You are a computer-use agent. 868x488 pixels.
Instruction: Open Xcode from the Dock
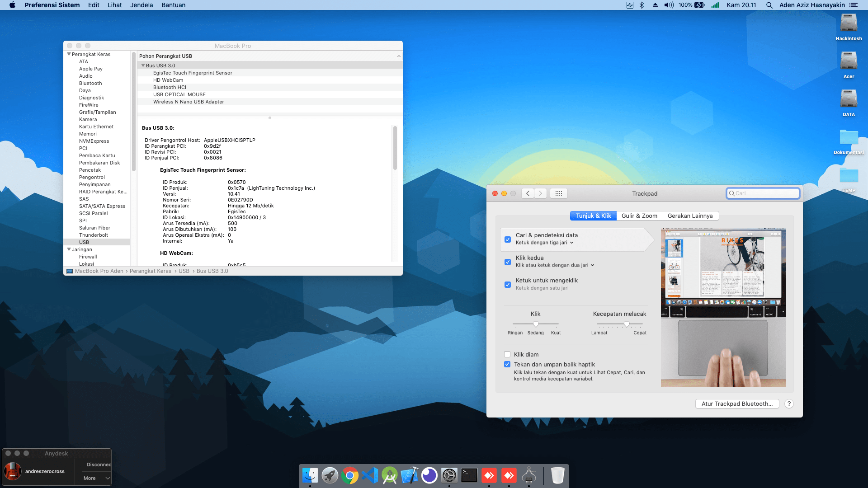(410, 475)
